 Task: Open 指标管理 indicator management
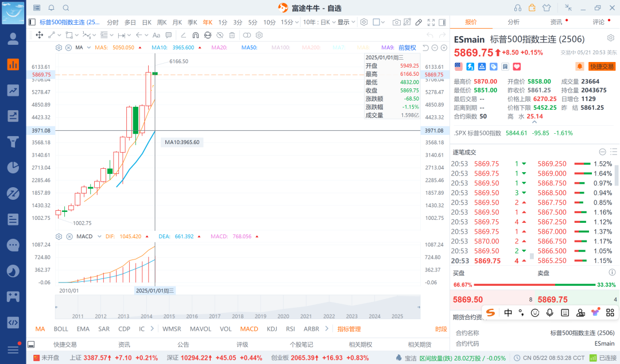pos(349,329)
